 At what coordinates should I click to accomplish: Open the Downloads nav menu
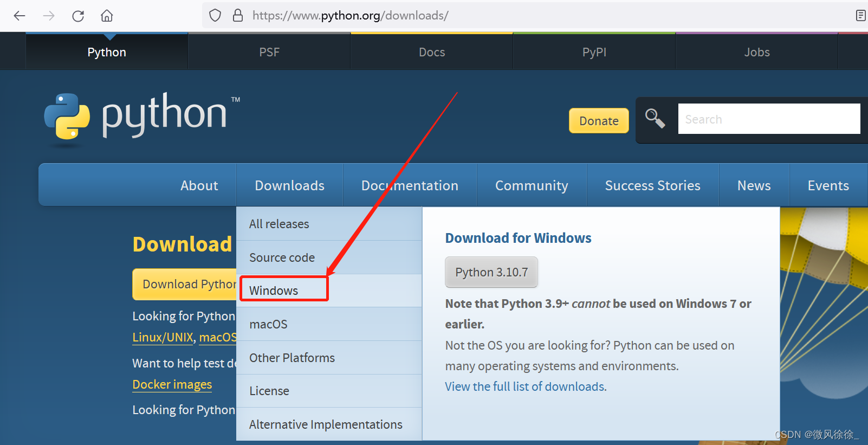(x=290, y=185)
